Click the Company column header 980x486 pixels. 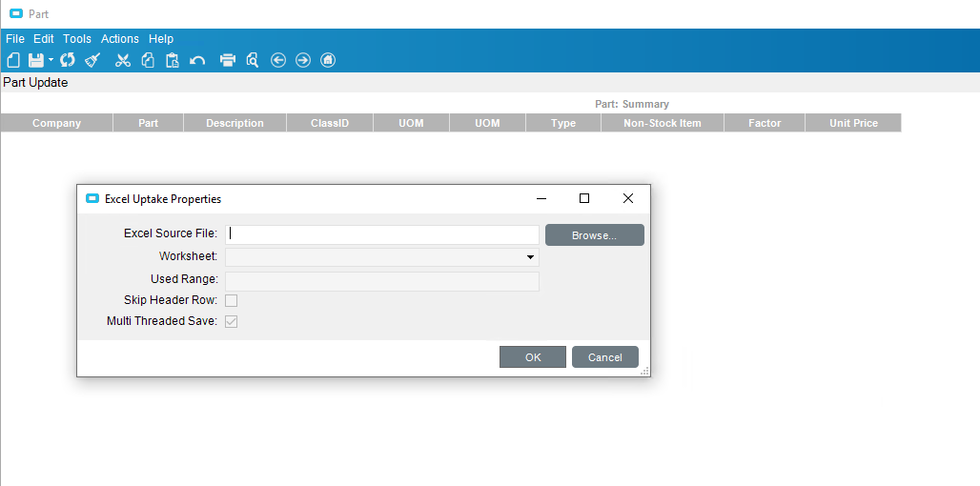57,123
